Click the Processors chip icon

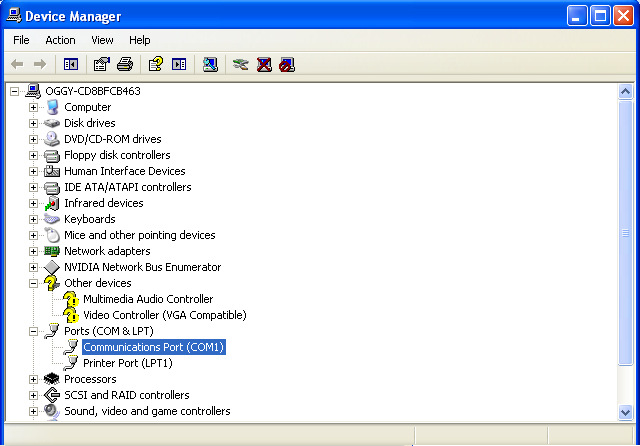pyautogui.click(x=52, y=379)
